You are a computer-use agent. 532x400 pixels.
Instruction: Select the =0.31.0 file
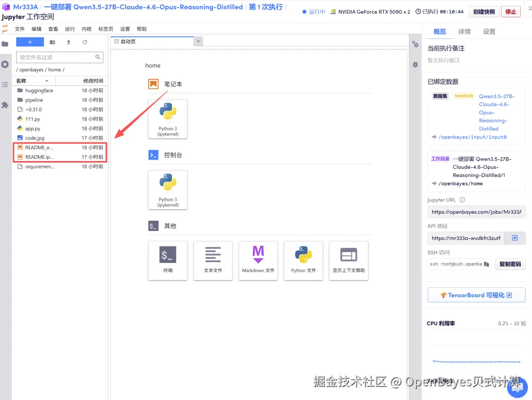coord(60,109)
